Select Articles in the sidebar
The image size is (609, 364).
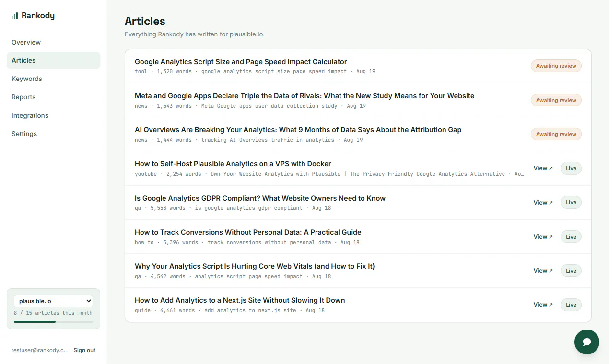[x=53, y=60]
